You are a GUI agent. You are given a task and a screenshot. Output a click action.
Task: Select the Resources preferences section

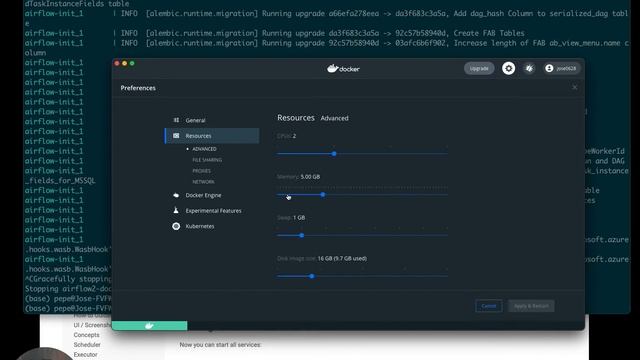(x=212, y=136)
